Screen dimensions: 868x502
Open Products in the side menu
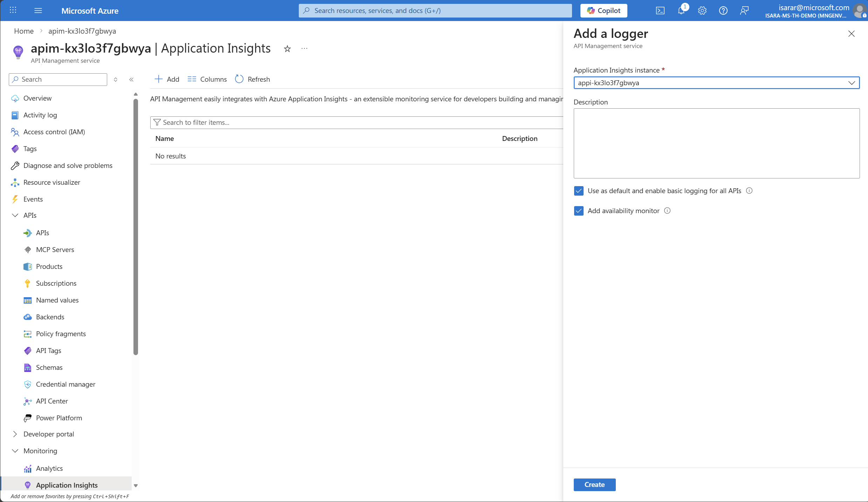[x=49, y=266]
